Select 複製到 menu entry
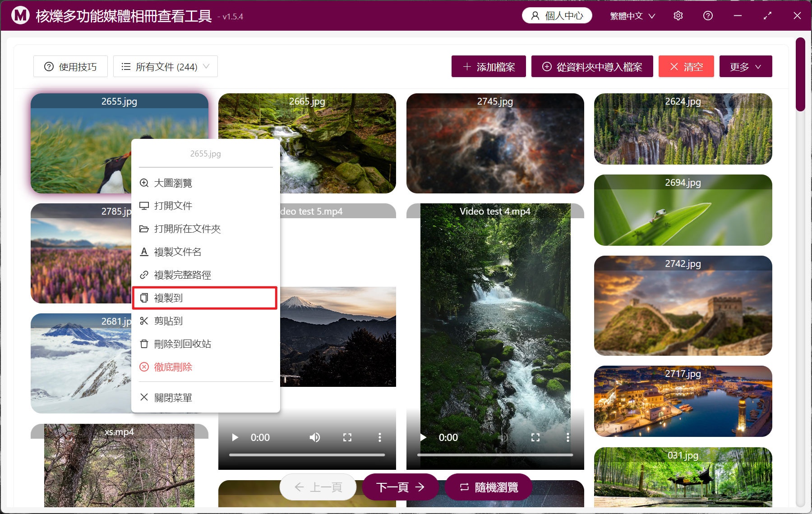The height and width of the screenshot is (514, 812). pos(205,298)
